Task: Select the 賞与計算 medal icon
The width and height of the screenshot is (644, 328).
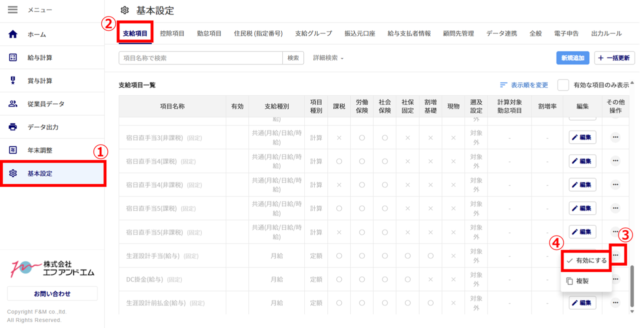Action: click(13, 80)
